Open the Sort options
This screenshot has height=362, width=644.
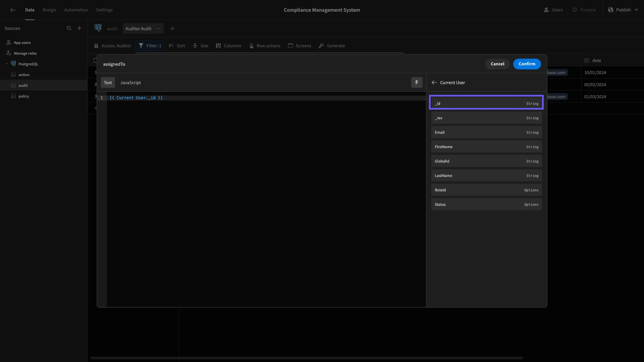[x=177, y=46]
